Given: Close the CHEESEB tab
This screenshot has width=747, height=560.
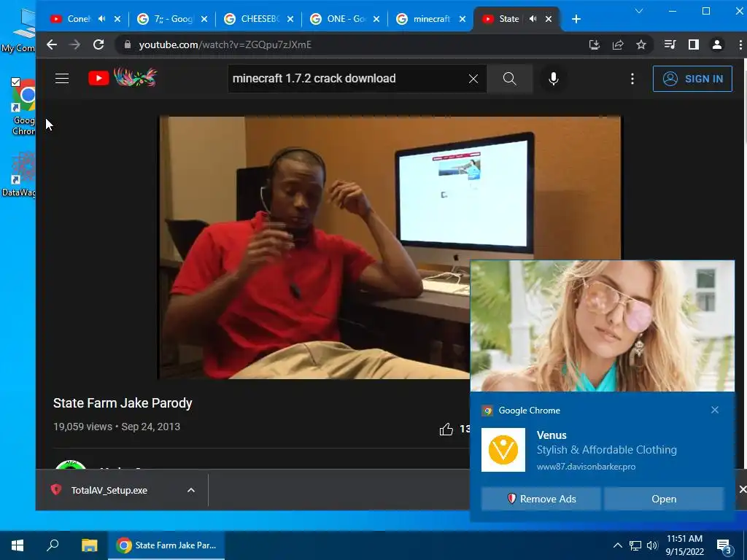Looking at the screenshot, I should [290, 19].
